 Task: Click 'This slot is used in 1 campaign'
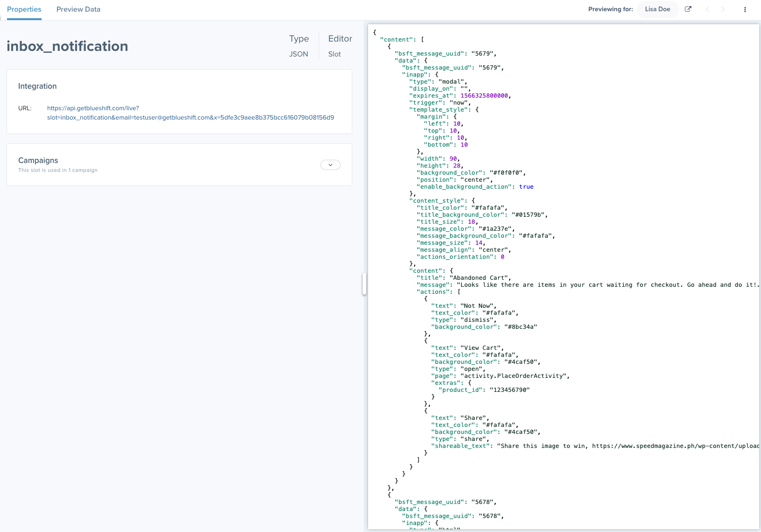pyautogui.click(x=58, y=170)
